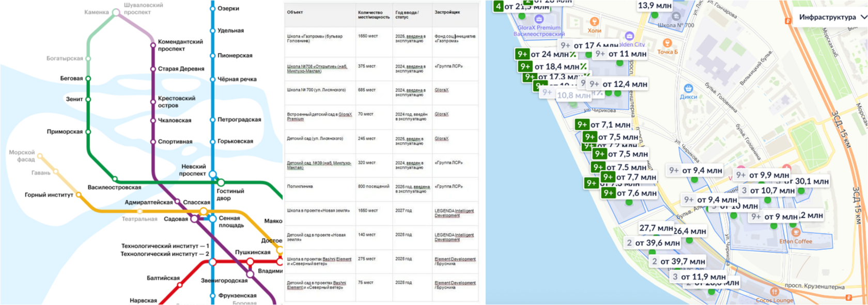Click the 9+ от 12,4 млн marker
The height and width of the screenshot is (305, 868).
[x=618, y=84]
